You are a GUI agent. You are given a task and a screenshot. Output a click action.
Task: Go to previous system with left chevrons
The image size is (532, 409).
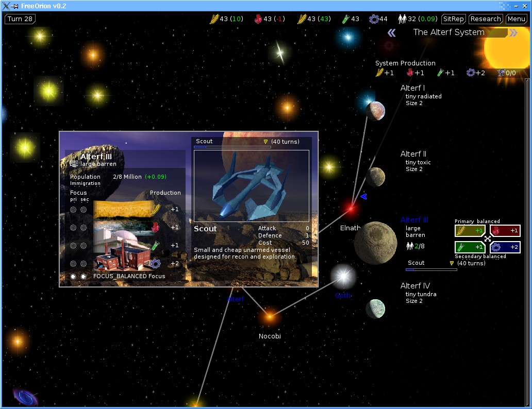coord(392,33)
